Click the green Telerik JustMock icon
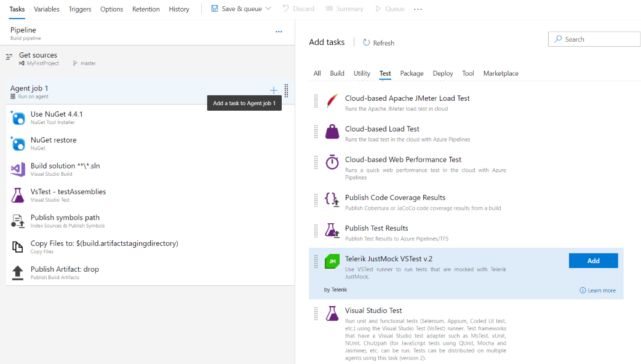Viewport: 641px width, 364px height. [x=332, y=261]
